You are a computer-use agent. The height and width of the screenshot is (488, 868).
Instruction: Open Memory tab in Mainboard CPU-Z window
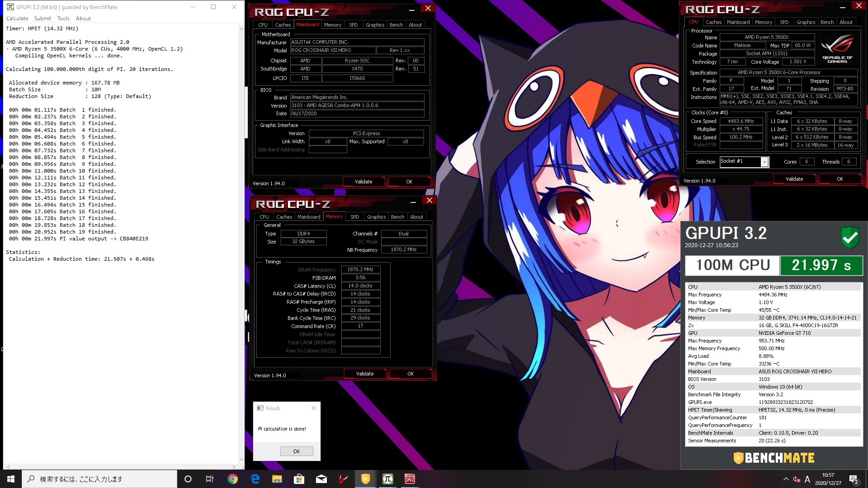(333, 25)
